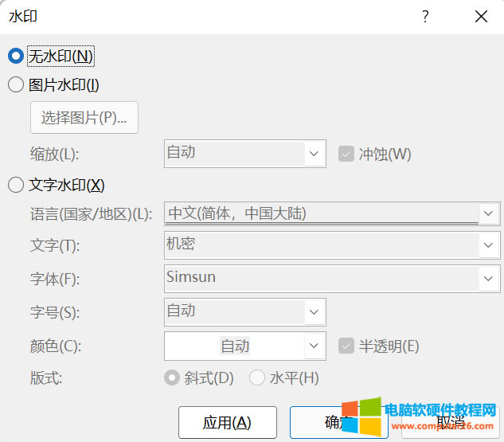Select the 水平(H) layout radio button
Image resolution: width=504 pixels, height=442 pixels.
257,378
